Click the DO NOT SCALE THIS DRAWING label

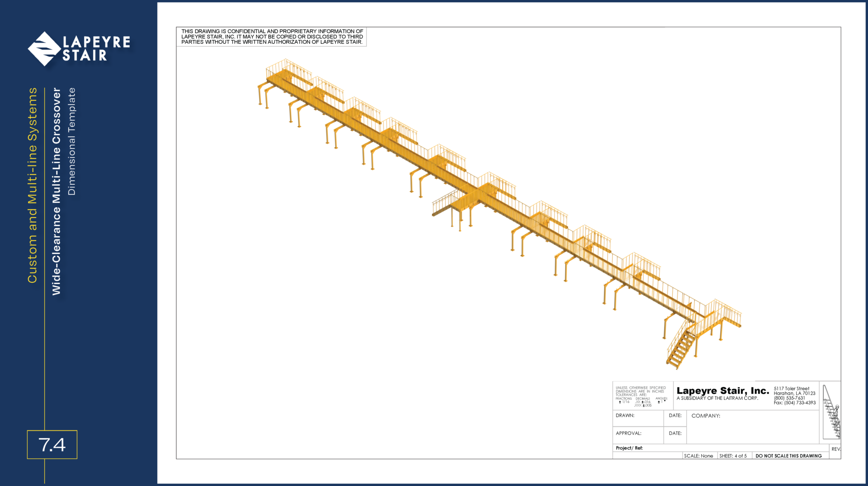coord(788,456)
